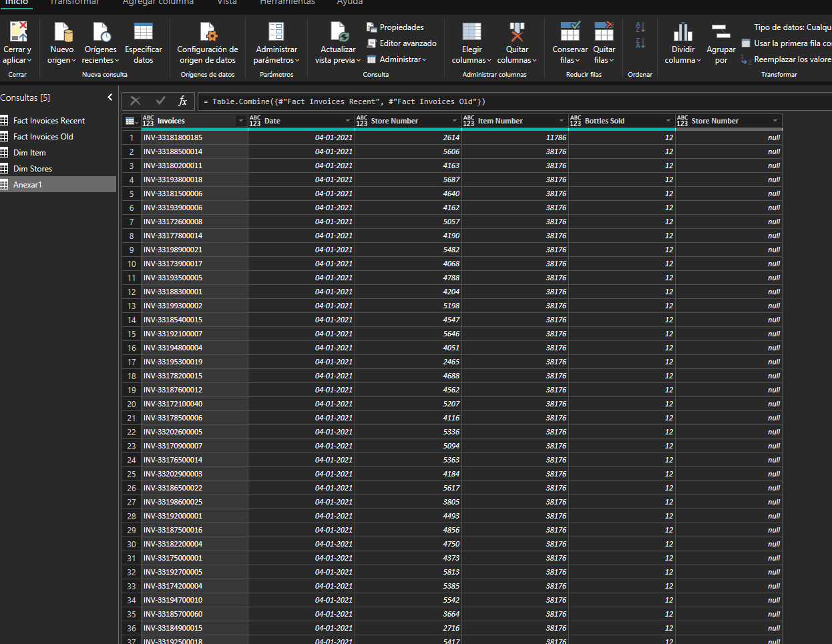Viewport: 832px width, 644px height.
Task: Switch to the Agregar columna tab
Action: tap(158, 3)
